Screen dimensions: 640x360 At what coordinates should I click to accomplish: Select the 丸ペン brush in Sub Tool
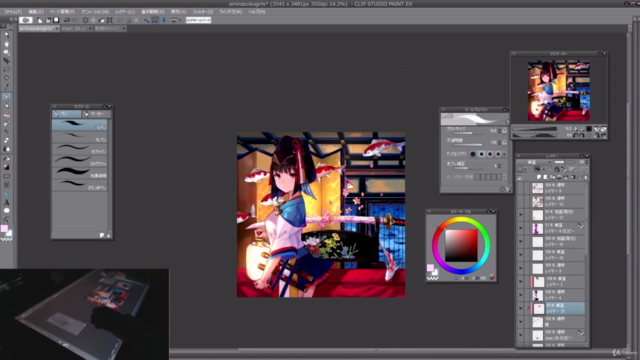pyautogui.click(x=80, y=137)
